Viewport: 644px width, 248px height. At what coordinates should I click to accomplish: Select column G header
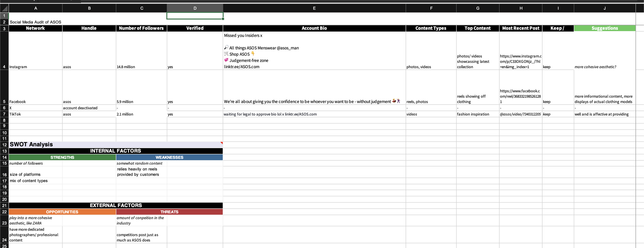[x=478, y=8]
